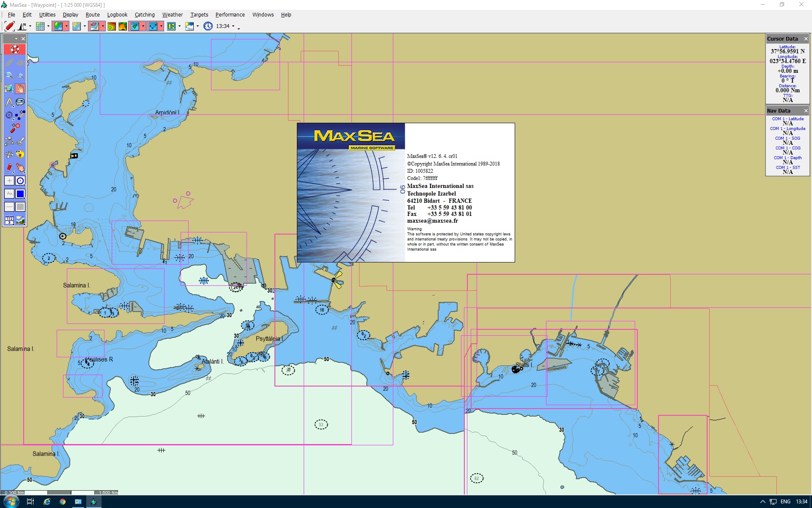Open the Catching menu
Image resolution: width=812 pixels, height=508 pixels.
145,14
